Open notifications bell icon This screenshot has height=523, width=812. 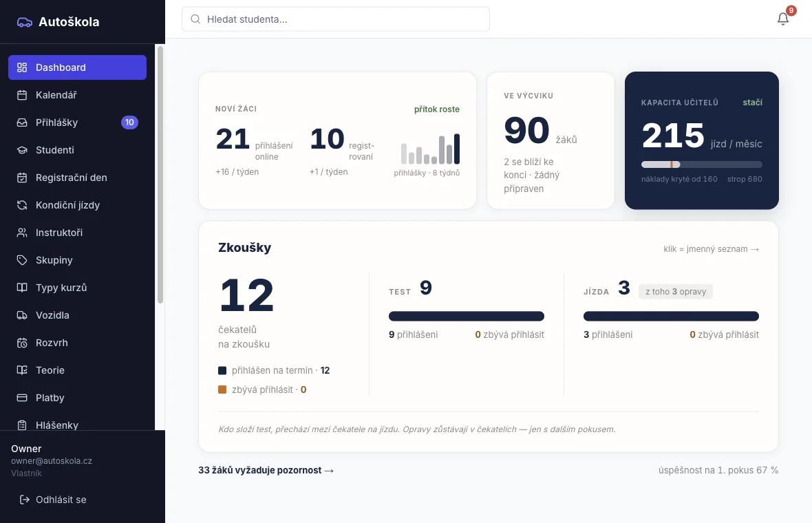(x=783, y=19)
